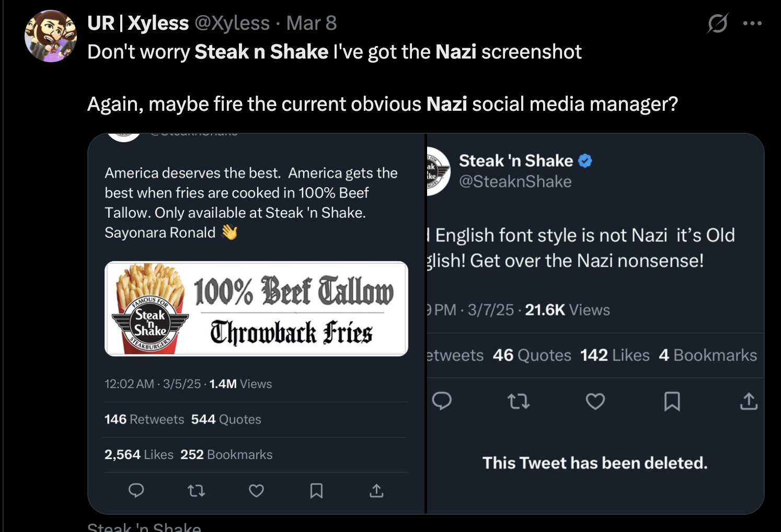Open the UR | Xyless display name link
This screenshot has height=532, width=781.
138,24
